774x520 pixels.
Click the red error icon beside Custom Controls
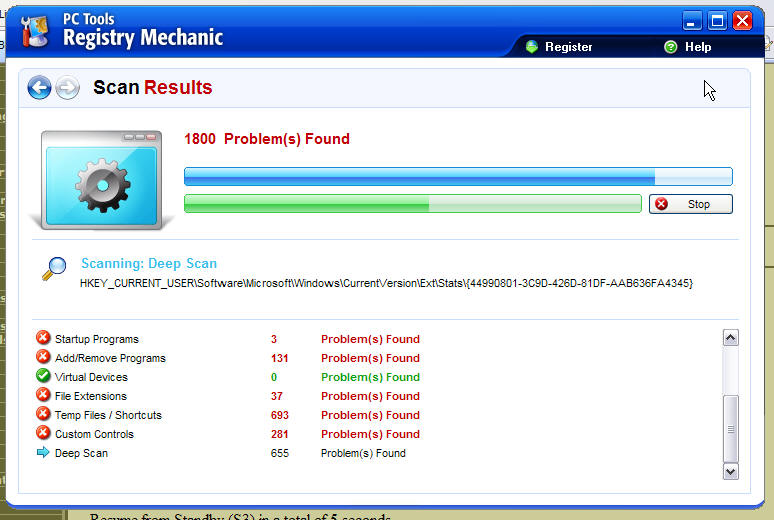(43, 433)
